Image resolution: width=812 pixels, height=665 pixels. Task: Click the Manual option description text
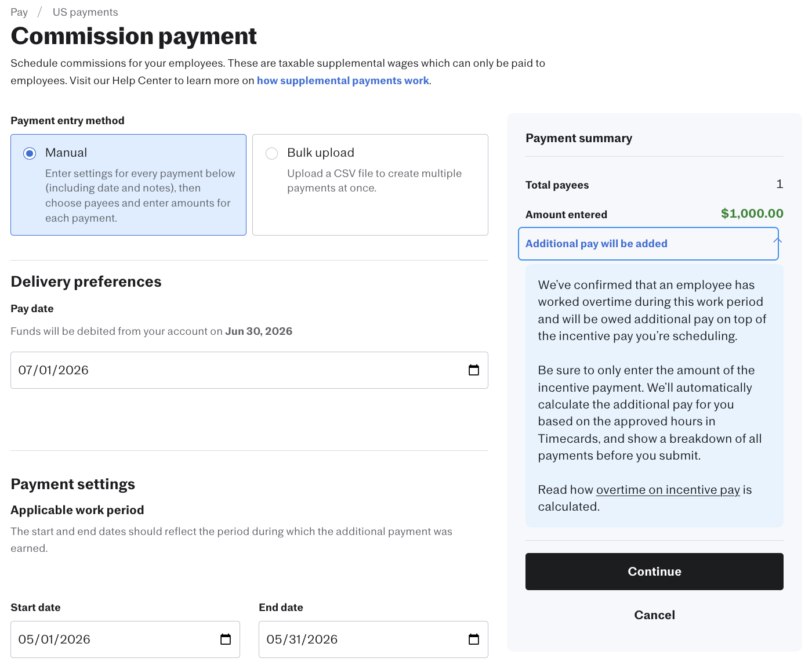(140, 196)
